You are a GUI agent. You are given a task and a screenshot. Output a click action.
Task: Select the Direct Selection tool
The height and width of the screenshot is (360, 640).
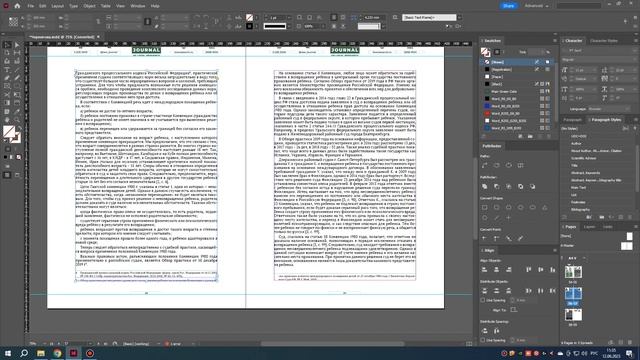[17, 45]
